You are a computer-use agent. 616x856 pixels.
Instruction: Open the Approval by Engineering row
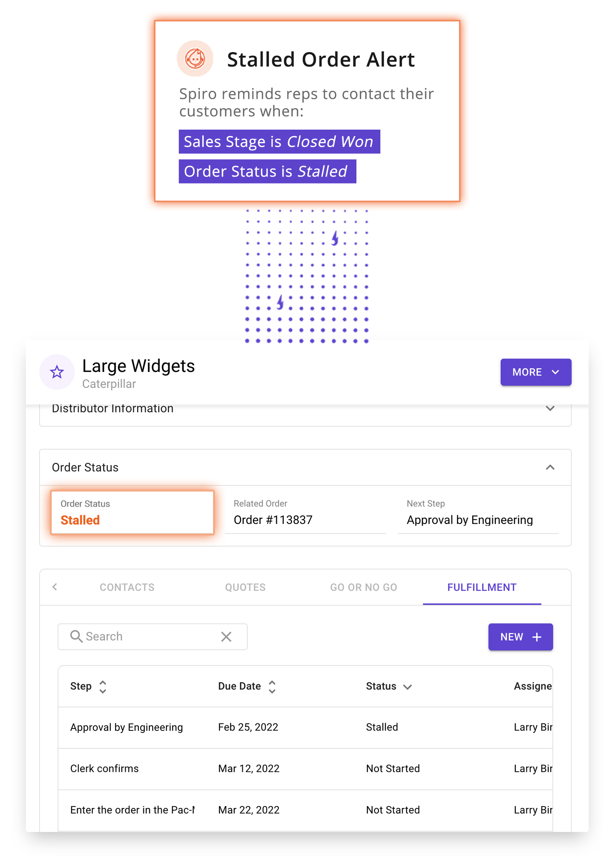click(305, 727)
